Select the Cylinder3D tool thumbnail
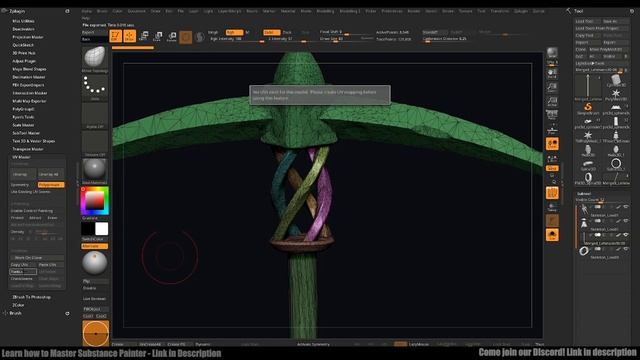The height and width of the screenshot is (360, 640). tap(616, 80)
